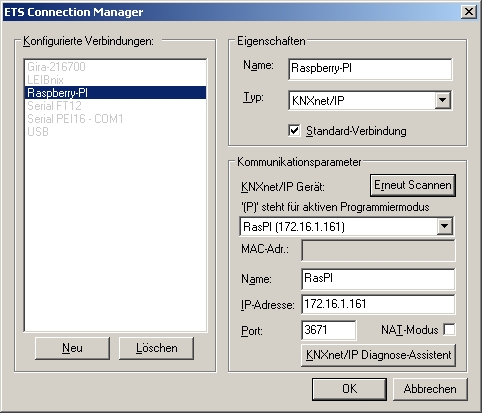Image resolution: width=482 pixels, height=413 pixels.
Task: Click the Abbrechen button
Action: tap(430, 389)
